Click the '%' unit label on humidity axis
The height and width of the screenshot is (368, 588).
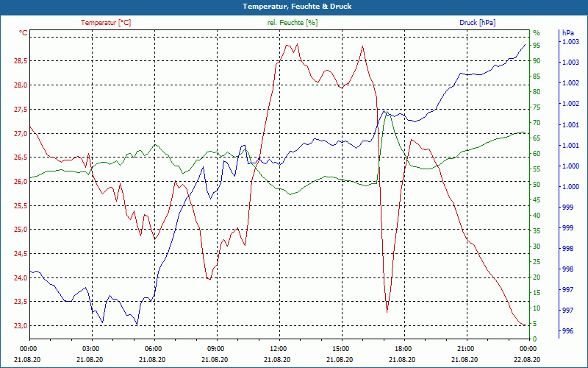[x=537, y=33]
